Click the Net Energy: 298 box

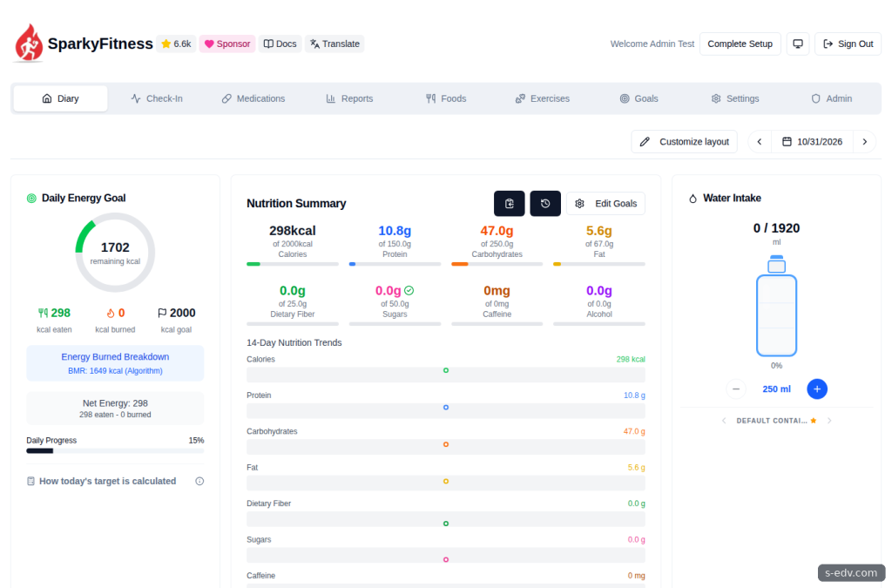coord(115,409)
